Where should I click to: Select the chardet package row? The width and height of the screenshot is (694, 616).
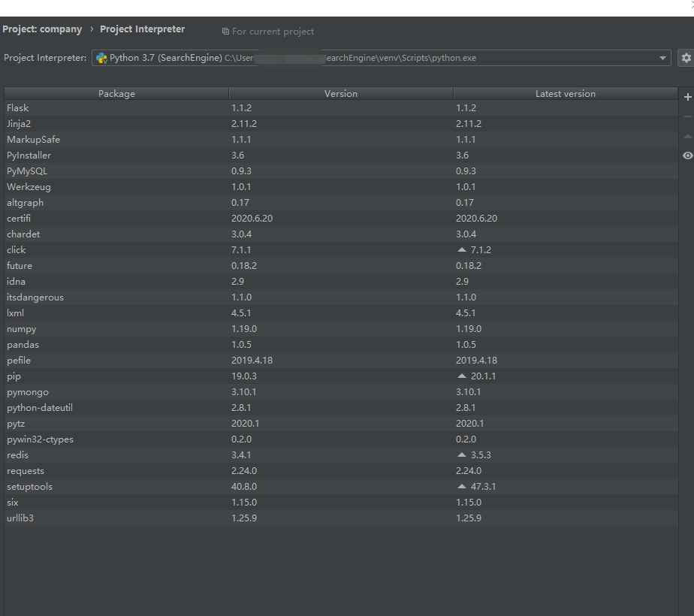click(x=341, y=234)
